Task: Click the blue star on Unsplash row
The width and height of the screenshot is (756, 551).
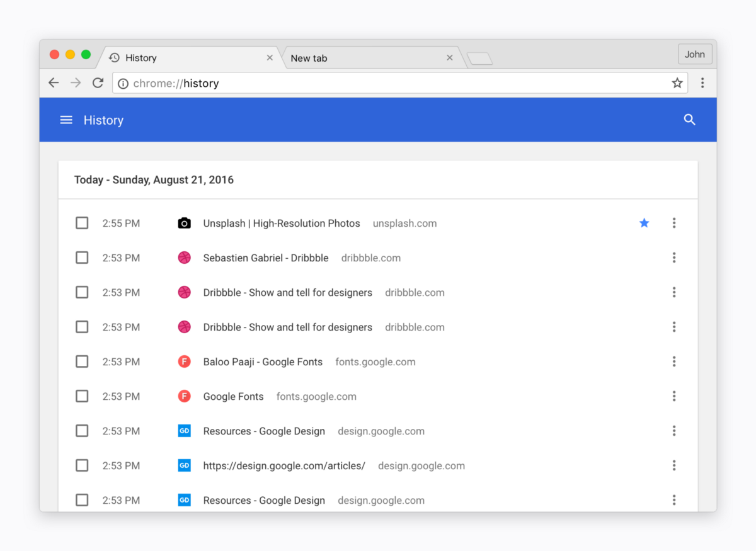Action: point(644,223)
